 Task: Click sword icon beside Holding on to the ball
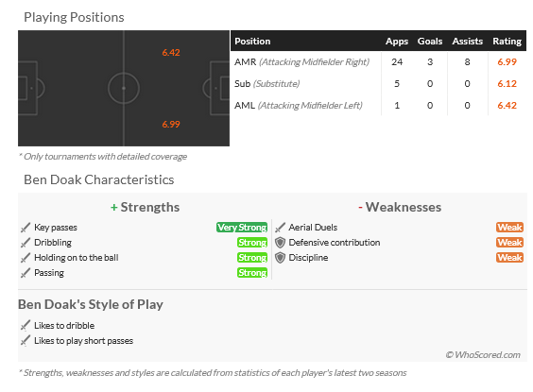[x=26, y=258]
